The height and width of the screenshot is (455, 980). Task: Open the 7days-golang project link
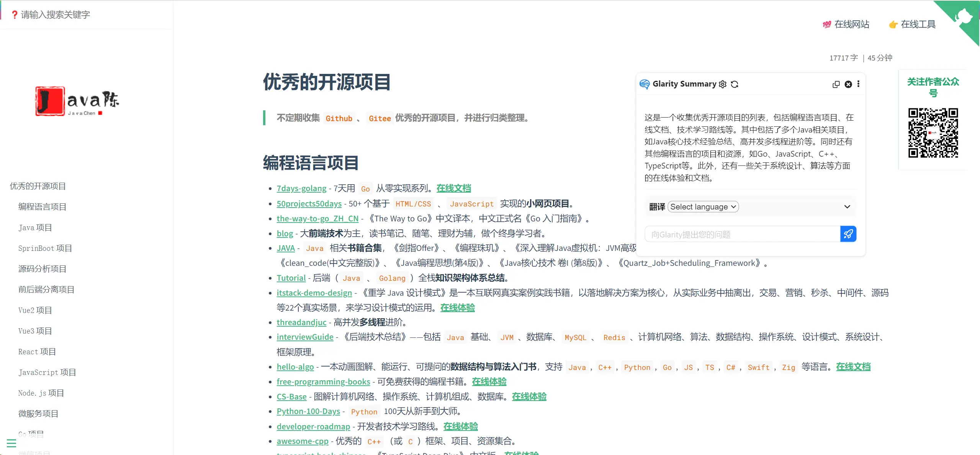[301, 188]
